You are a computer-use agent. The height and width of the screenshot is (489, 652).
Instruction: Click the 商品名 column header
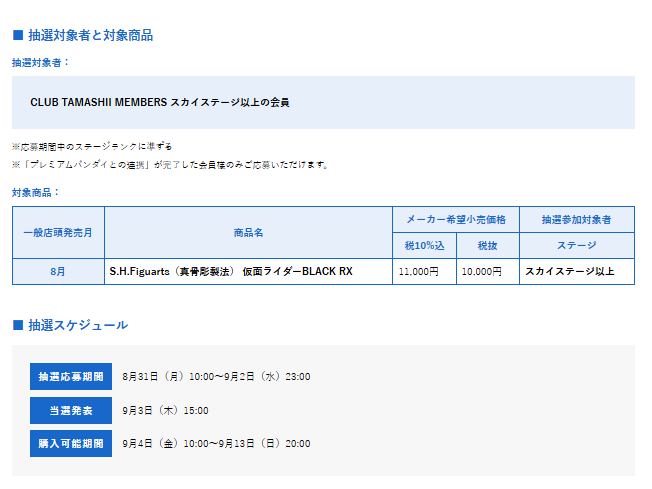click(x=248, y=232)
